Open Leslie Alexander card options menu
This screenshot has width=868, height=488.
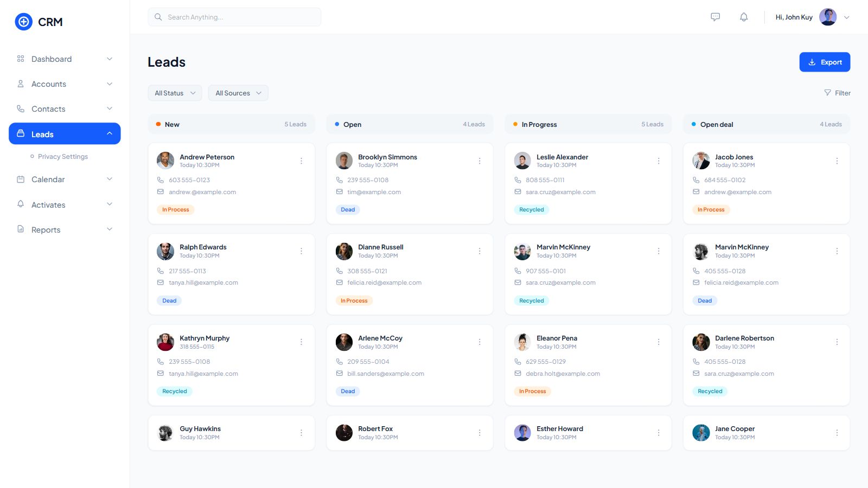(659, 161)
